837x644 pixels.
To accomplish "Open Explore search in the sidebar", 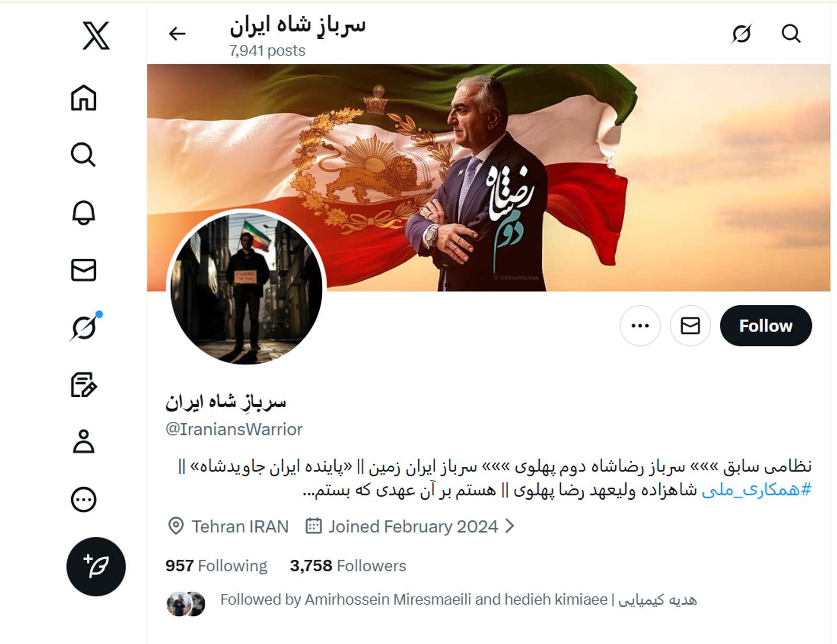I will coord(84,155).
